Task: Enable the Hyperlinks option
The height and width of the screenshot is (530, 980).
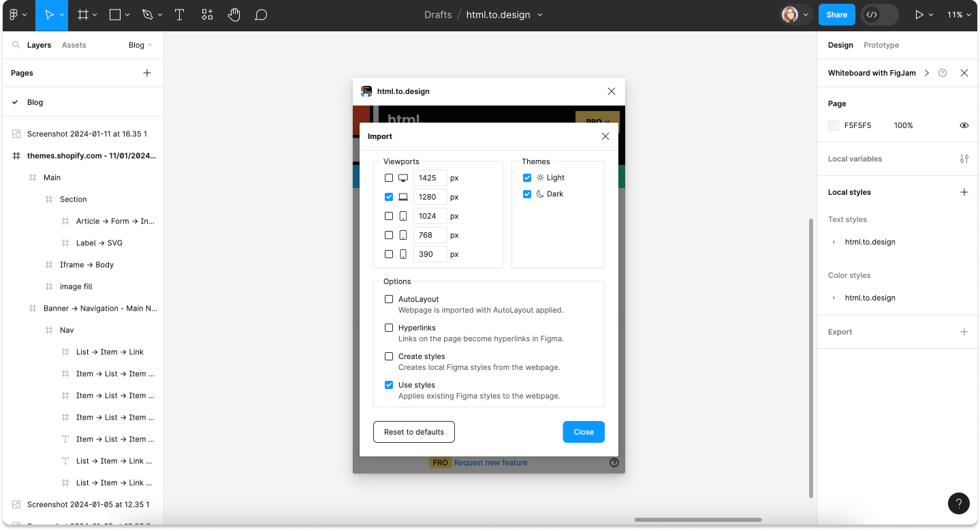Action: pos(389,328)
